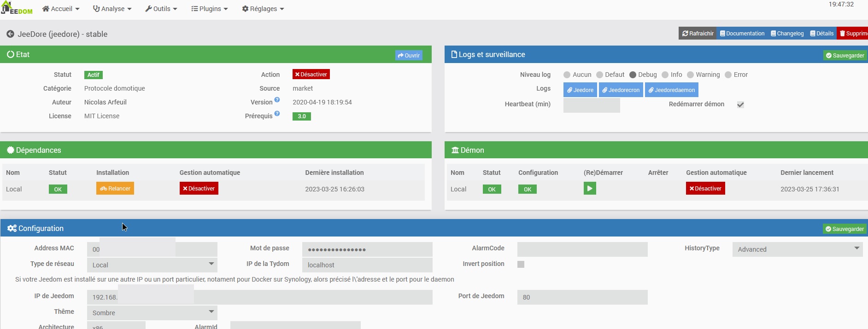
Task: Click the green Actif status badge
Action: pos(94,75)
